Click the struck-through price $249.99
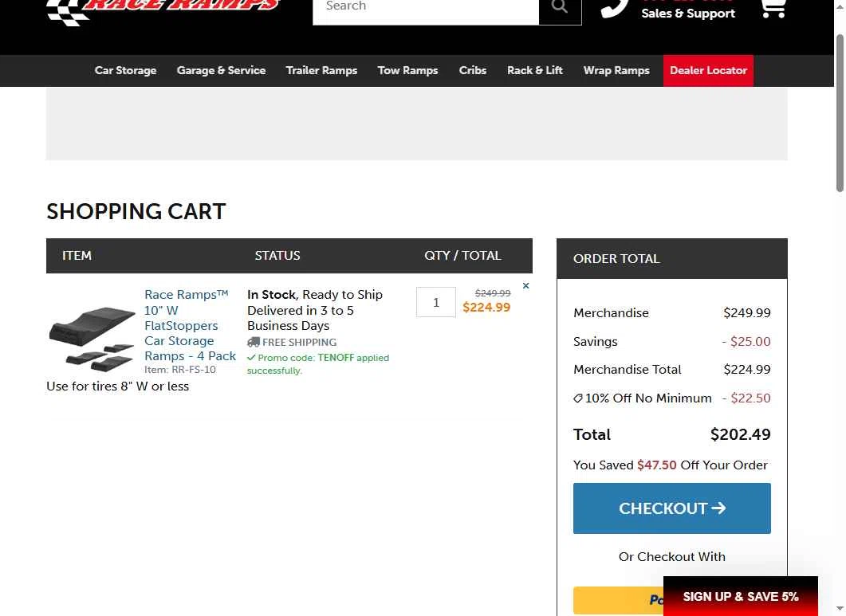The width and height of the screenshot is (846, 616). [x=493, y=293]
